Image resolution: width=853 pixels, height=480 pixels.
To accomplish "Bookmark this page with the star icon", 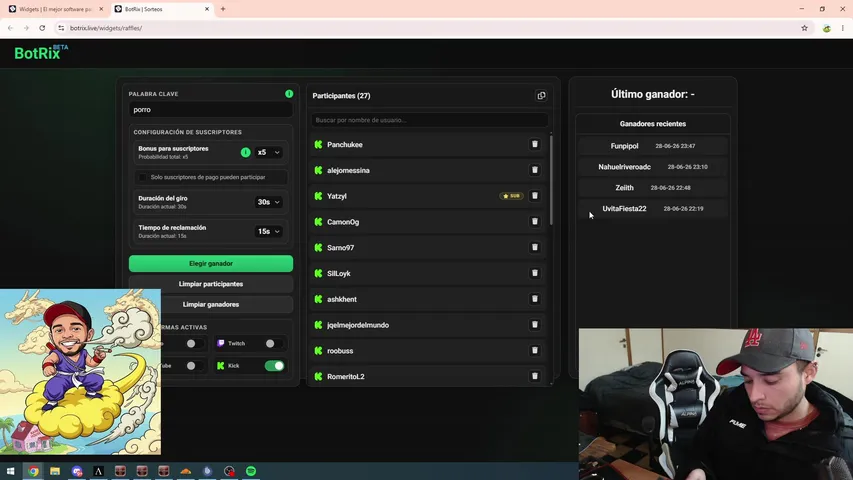I will (804, 28).
